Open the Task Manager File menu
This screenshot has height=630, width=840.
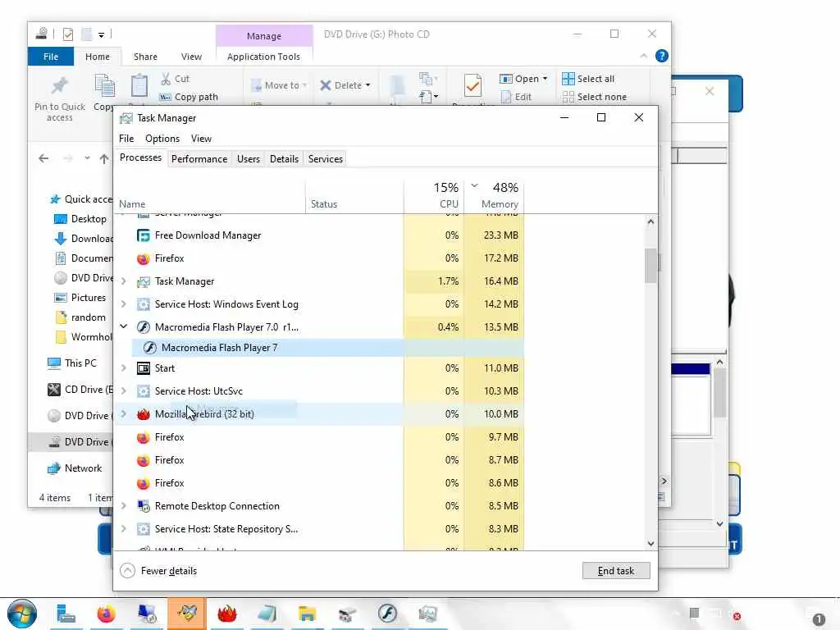point(126,138)
